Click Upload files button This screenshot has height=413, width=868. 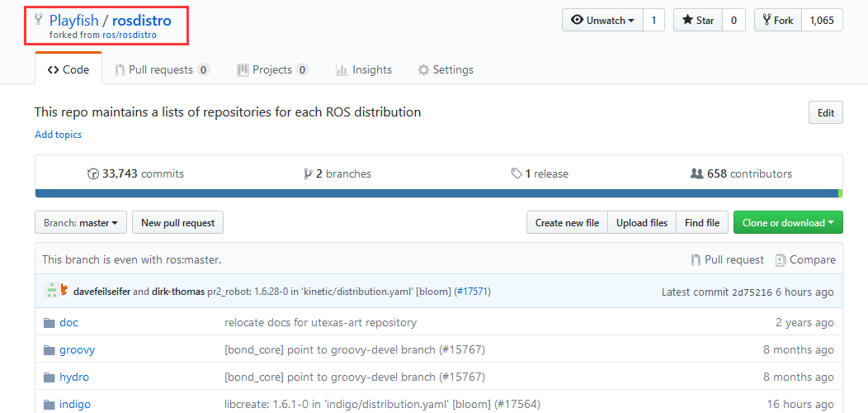[642, 223]
